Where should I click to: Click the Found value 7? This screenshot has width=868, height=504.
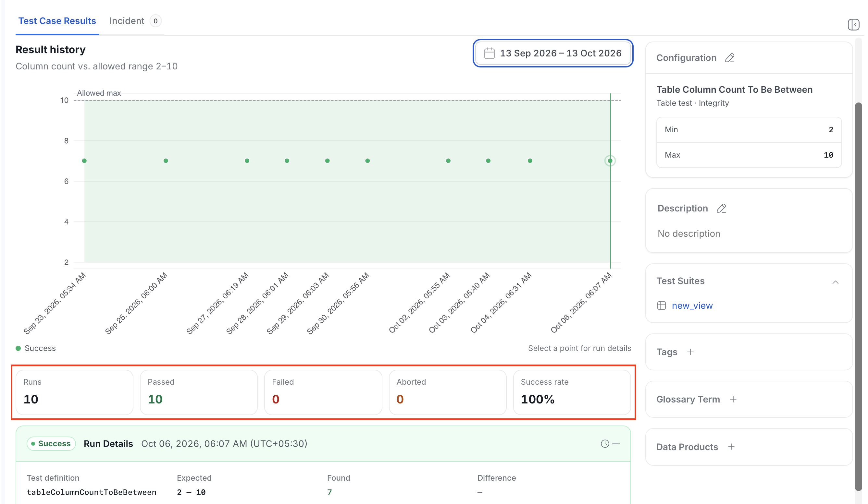(329, 492)
